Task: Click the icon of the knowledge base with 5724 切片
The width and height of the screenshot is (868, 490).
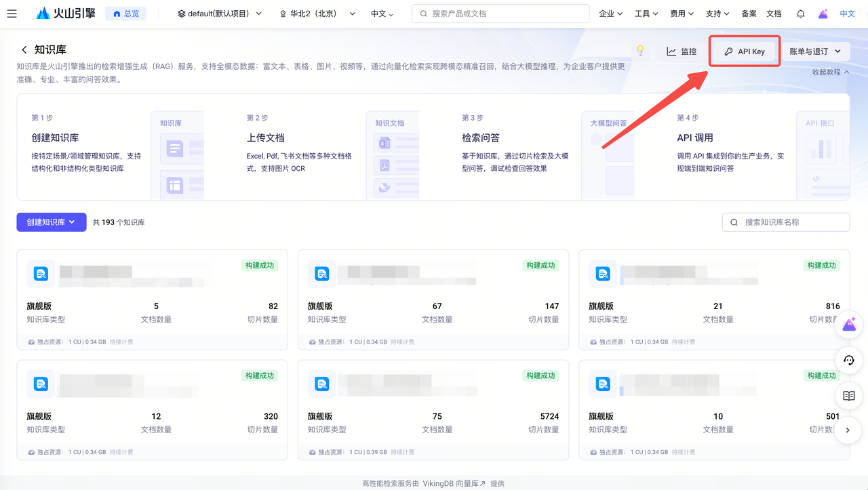Action: pyautogui.click(x=321, y=384)
